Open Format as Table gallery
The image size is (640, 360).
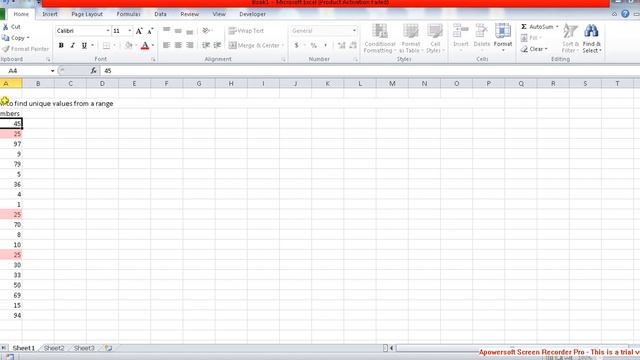(410, 38)
